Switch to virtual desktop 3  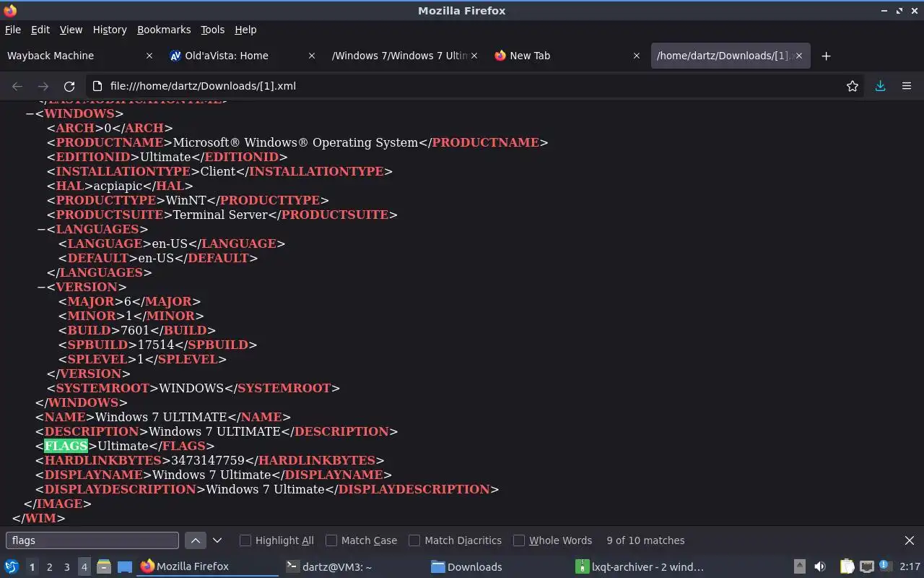point(66,566)
